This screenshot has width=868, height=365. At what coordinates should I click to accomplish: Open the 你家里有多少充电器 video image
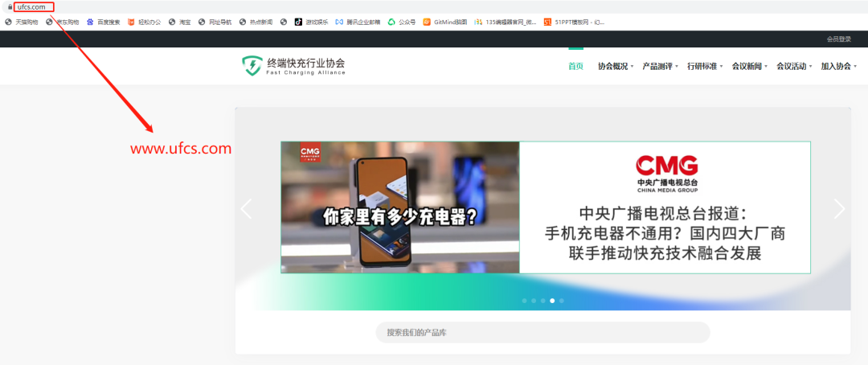(x=400, y=207)
